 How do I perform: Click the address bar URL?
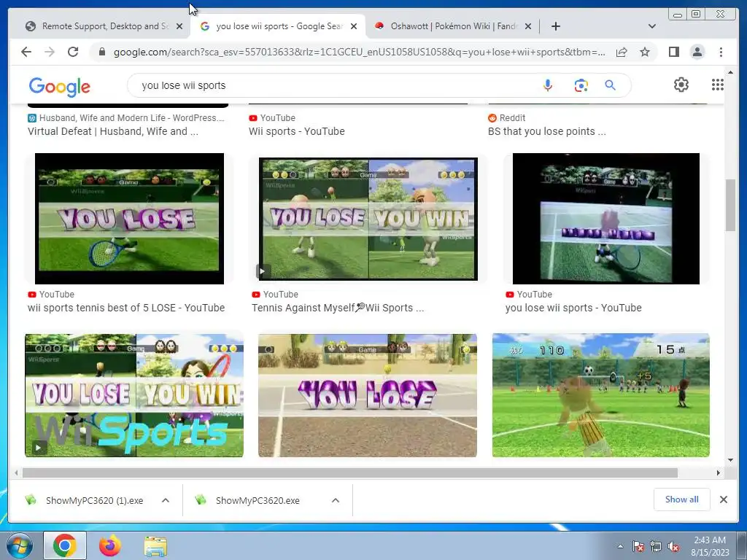pyautogui.click(x=360, y=52)
